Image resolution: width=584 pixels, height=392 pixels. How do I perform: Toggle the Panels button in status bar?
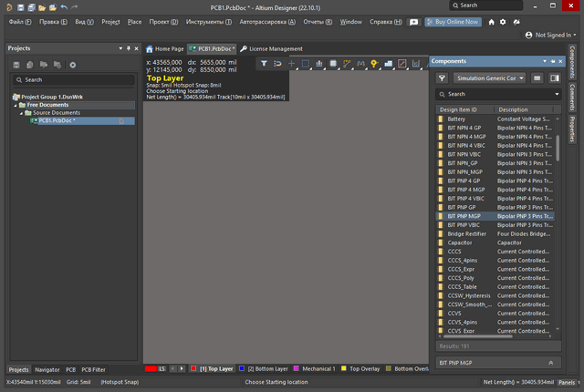pyautogui.click(x=567, y=382)
